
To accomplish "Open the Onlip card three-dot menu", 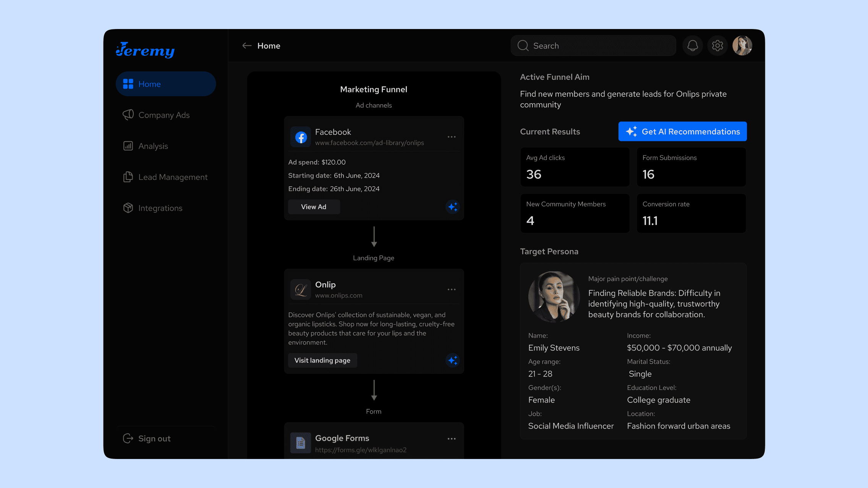I will coord(452,289).
